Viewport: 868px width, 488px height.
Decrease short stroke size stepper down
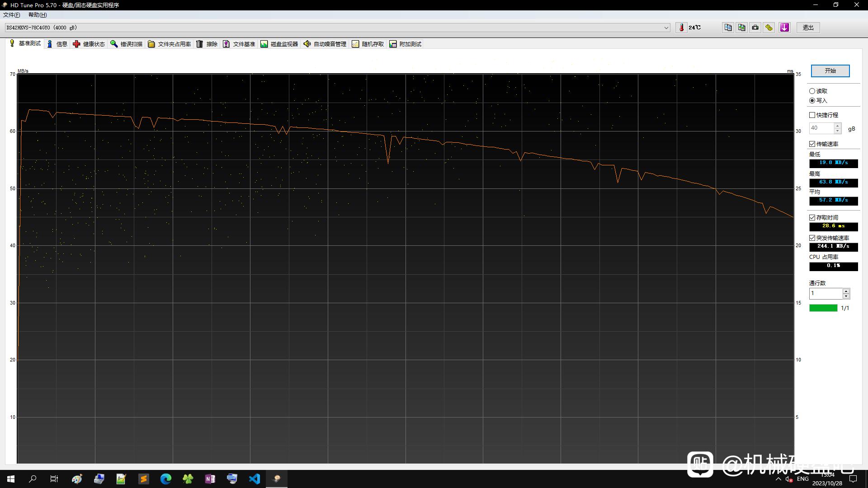[837, 131]
